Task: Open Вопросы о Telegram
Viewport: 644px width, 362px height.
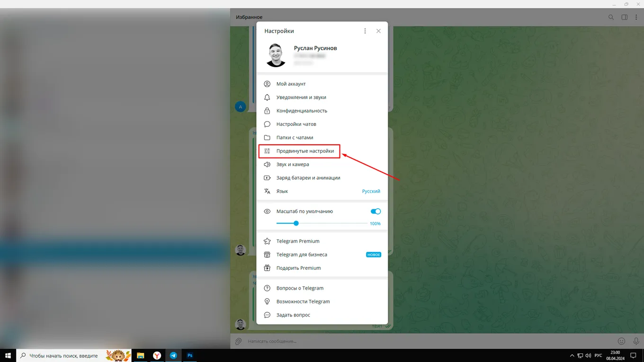Action: (x=322, y=288)
